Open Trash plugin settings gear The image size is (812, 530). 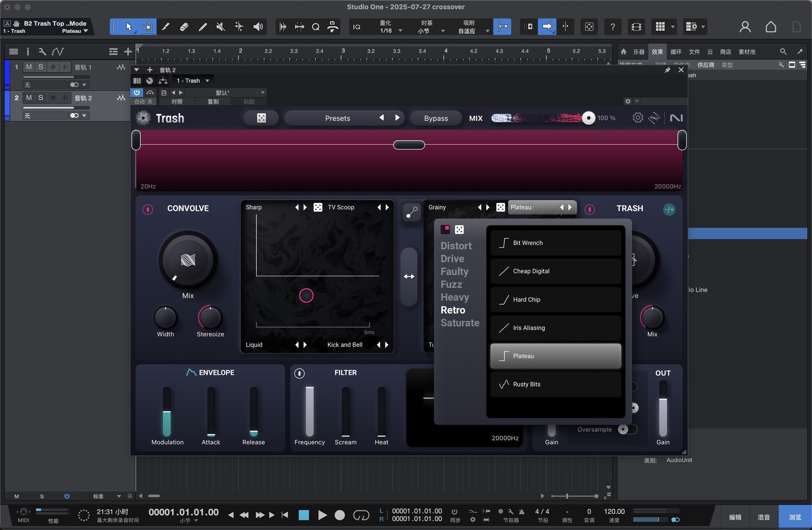click(637, 118)
